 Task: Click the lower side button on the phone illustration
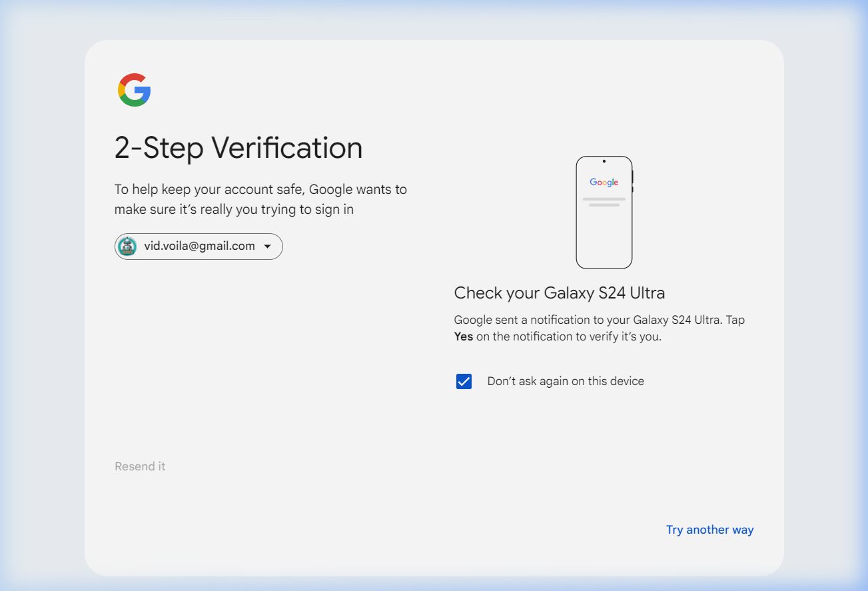click(632, 190)
